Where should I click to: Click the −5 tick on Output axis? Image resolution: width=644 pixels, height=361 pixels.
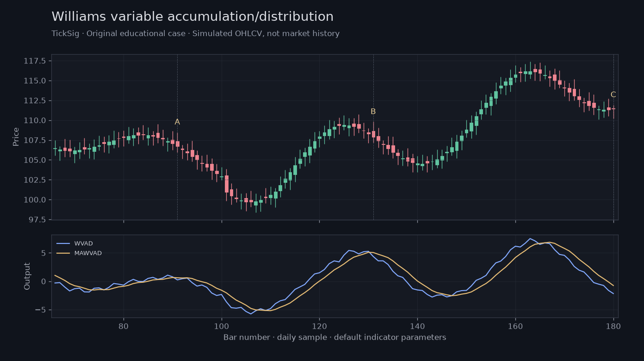41,310
